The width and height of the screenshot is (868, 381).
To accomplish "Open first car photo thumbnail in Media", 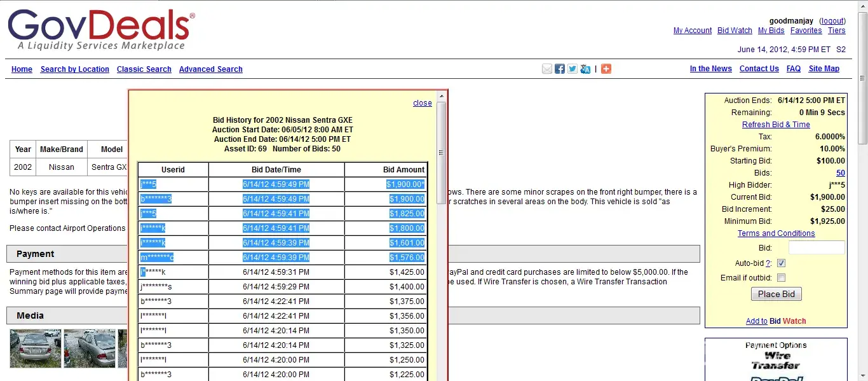I will click(x=36, y=349).
